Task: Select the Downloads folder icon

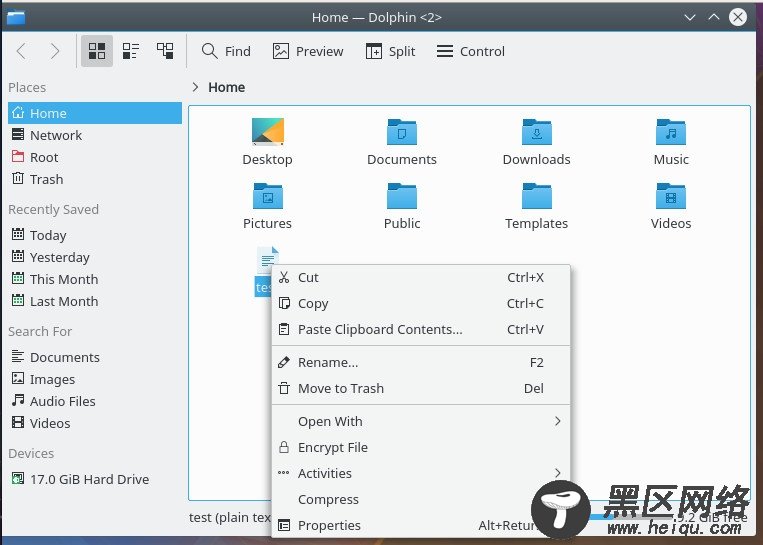Action: pos(537,132)
